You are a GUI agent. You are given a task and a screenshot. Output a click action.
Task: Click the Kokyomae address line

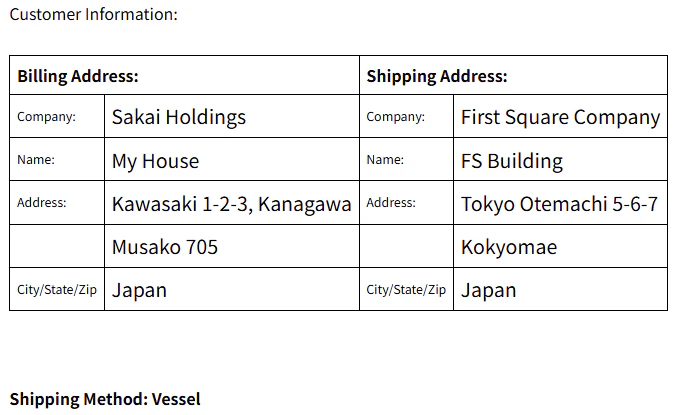pos(560,246)
